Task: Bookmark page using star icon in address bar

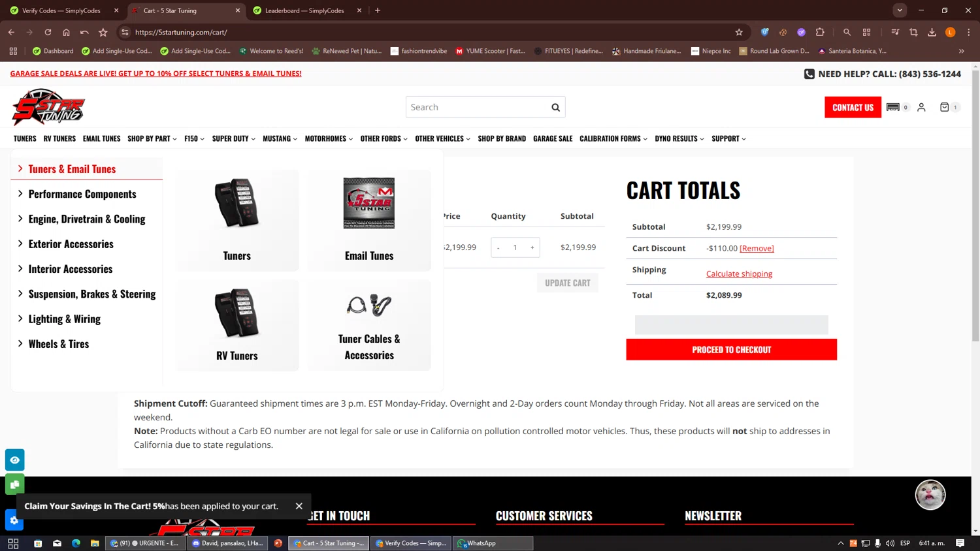Action: pos(739,32)
